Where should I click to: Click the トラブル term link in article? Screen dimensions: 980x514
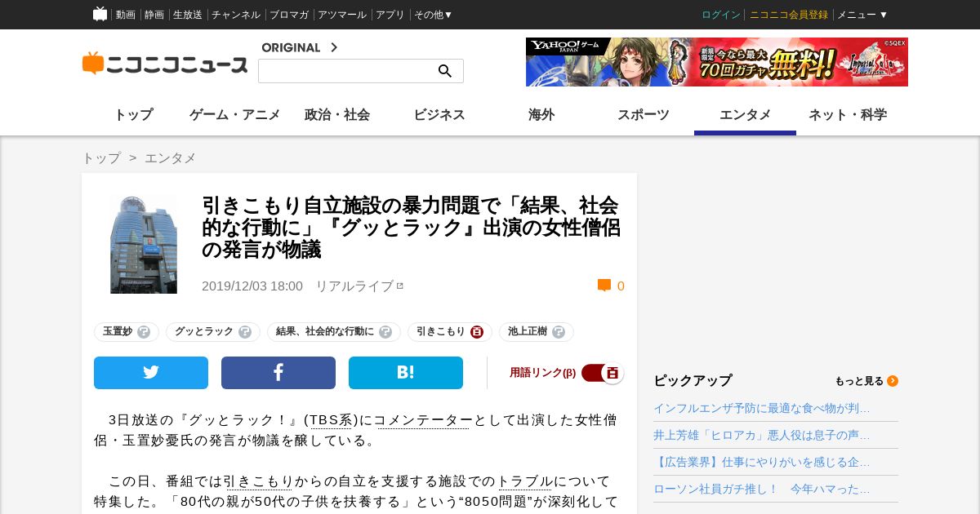pos(526,481)
